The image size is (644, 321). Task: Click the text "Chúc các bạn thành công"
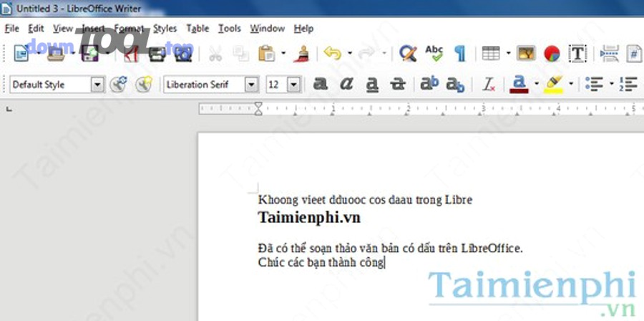pyautogui.click(x=321, y=262)
